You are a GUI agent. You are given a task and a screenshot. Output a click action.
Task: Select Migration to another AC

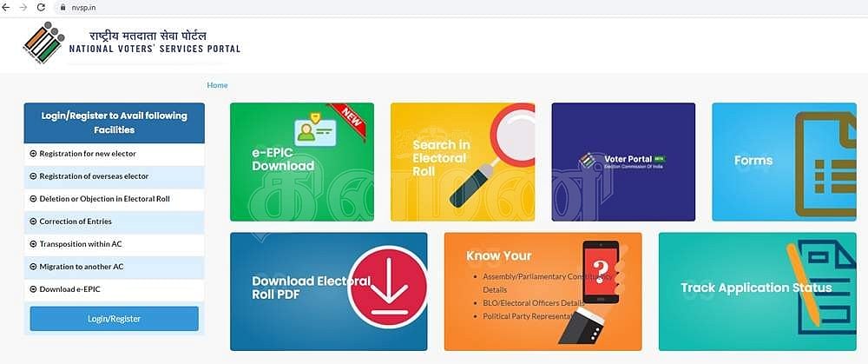click(114, 267)
